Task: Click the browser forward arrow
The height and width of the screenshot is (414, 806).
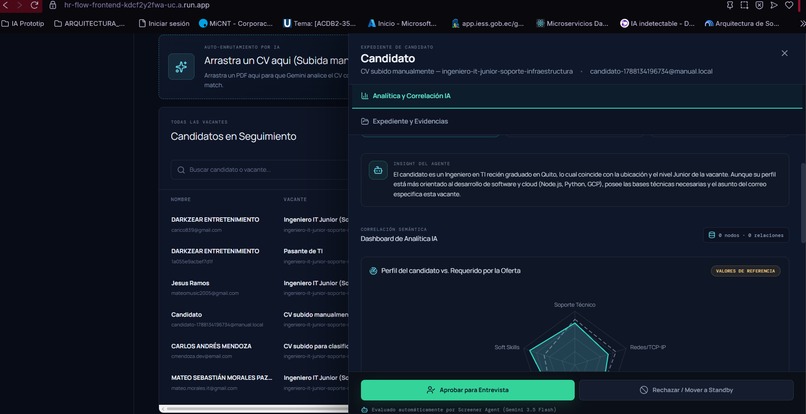Action: click(x=20, y=5)
